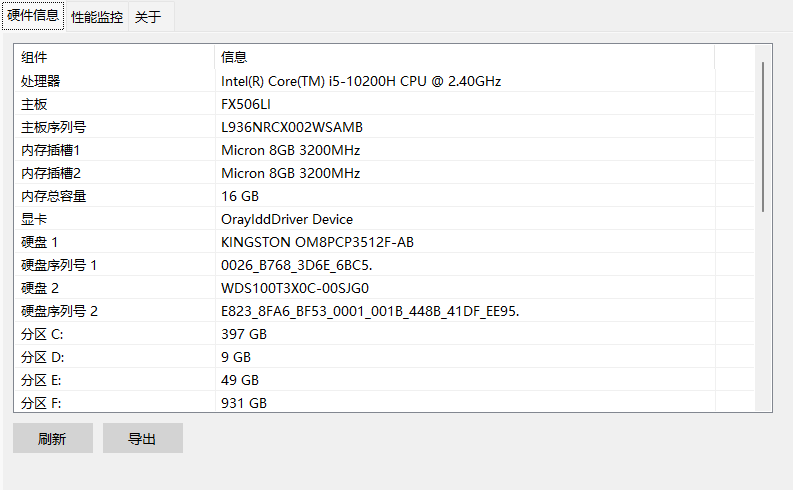Click the 刷新 button

pos(53,438)
